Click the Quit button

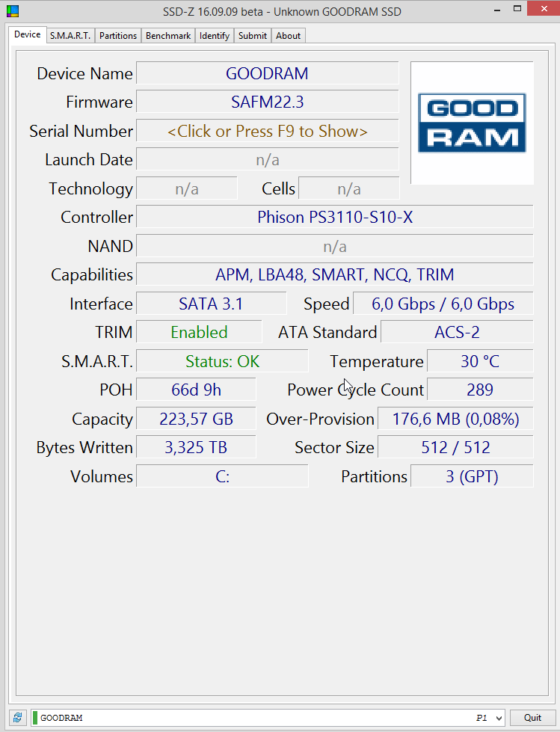point(532,718)
